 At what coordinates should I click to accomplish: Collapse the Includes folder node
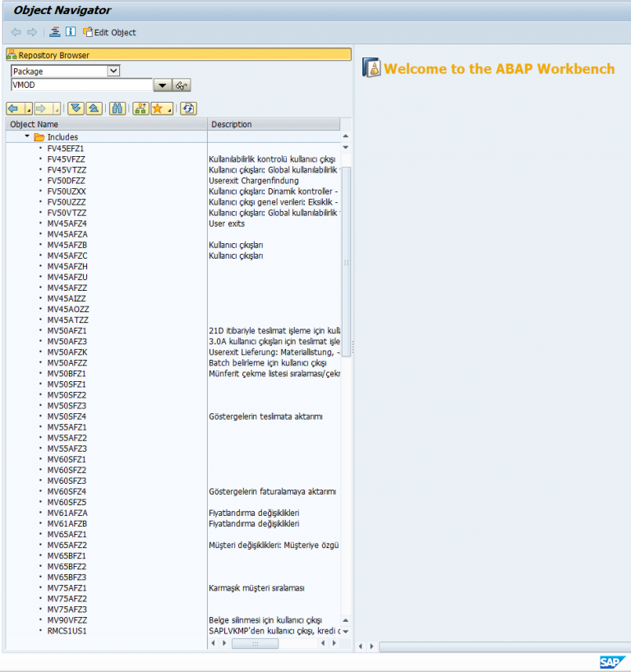pyautogui.click(x=27, y=136)
